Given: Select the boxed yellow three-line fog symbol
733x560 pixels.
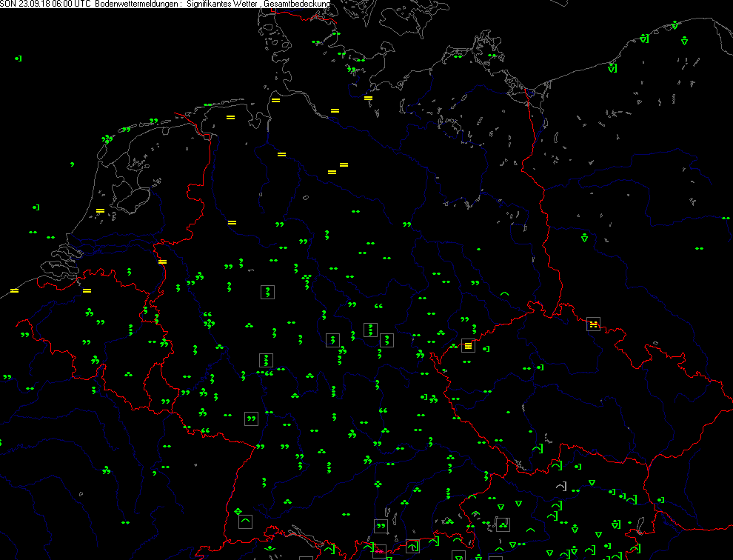Looking at the screenshot, I should 468,346.
